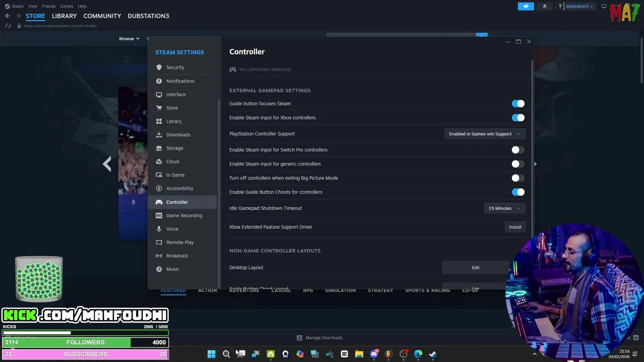Open Accessibility in the Steam Settings sidebar

pos(183,189)
